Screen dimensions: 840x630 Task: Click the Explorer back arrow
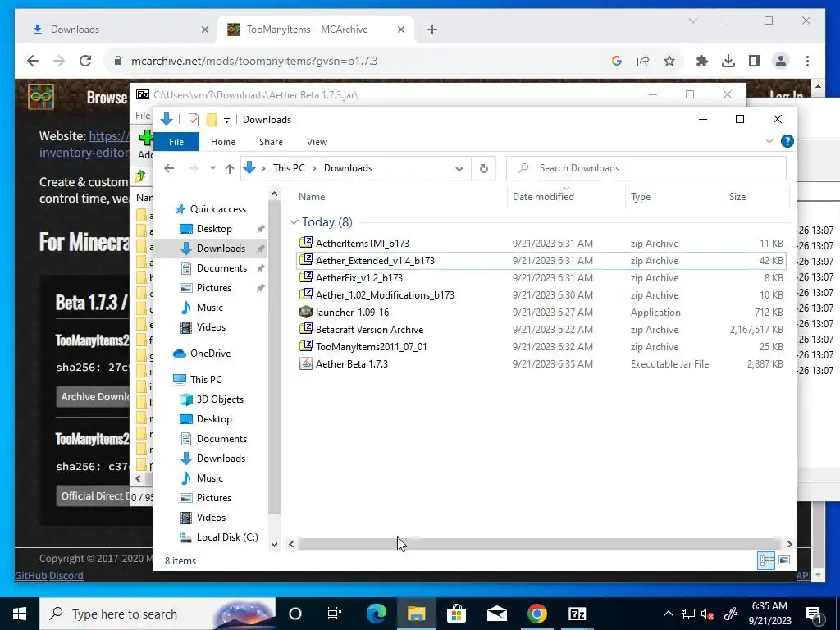[x=169, y=168]
